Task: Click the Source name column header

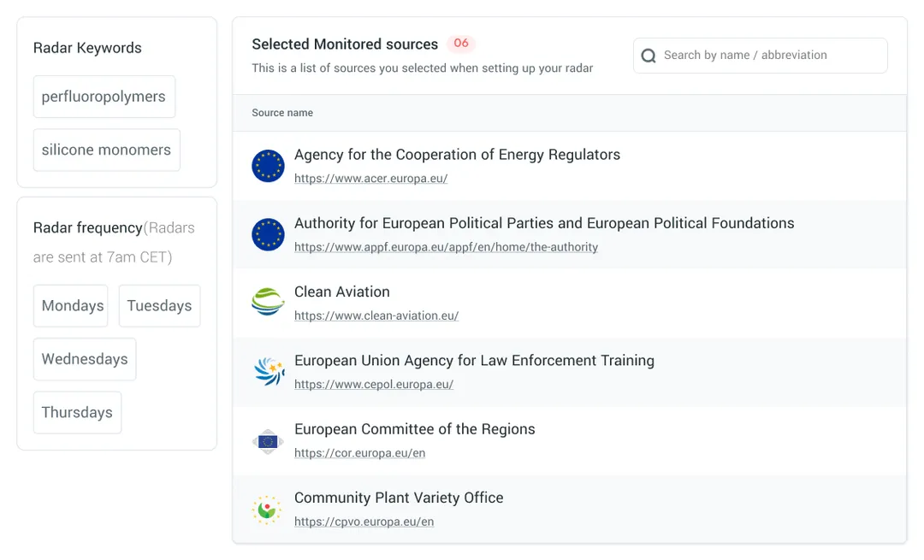Action: [x=282, y=113]
